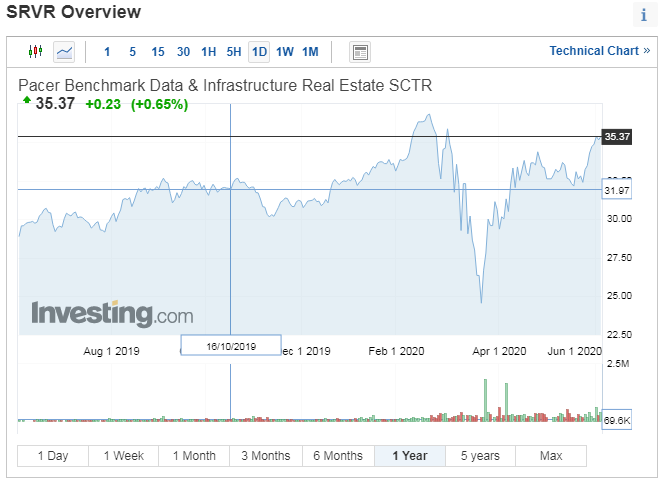Show the 1 Day range

(53, 456)
